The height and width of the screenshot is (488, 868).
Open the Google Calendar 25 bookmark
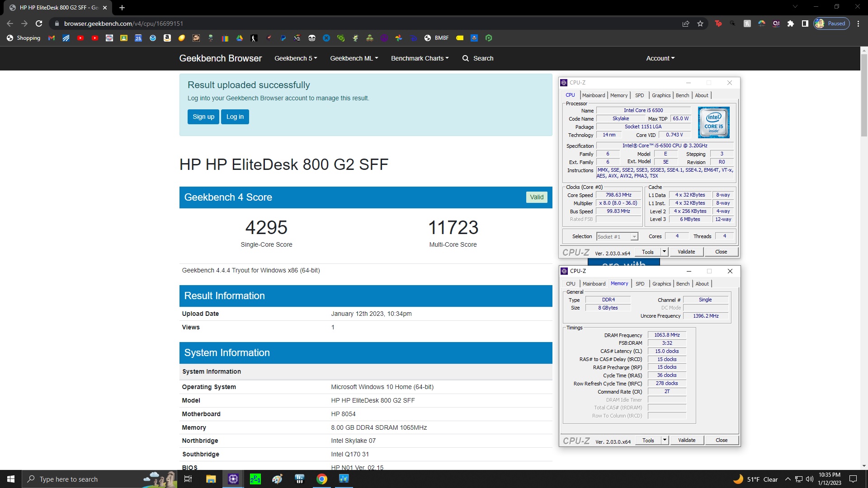click(x=138, y=38)
